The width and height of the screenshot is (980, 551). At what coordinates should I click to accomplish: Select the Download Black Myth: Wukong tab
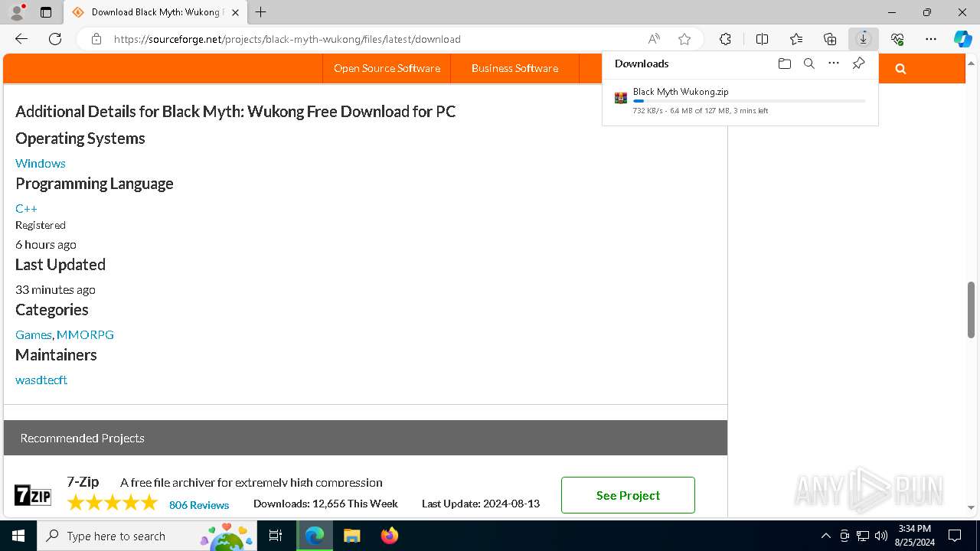click(155, 12)
